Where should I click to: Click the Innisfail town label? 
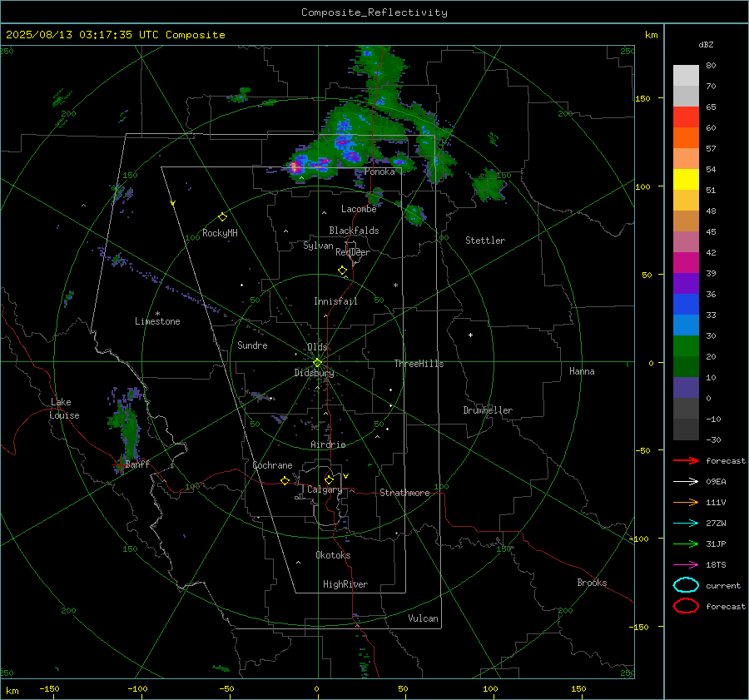click(335, 301)
